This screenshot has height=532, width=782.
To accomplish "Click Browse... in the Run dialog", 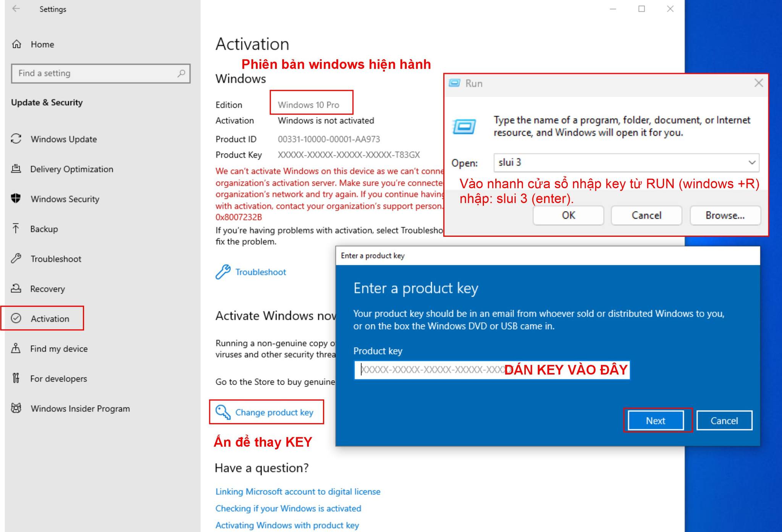I will pos(725,215).
